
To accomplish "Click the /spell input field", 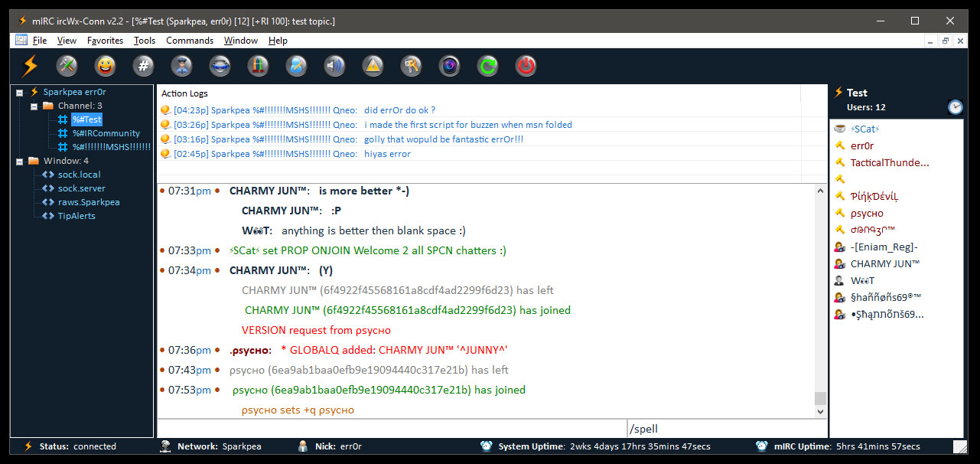I will tap(727, 429).
